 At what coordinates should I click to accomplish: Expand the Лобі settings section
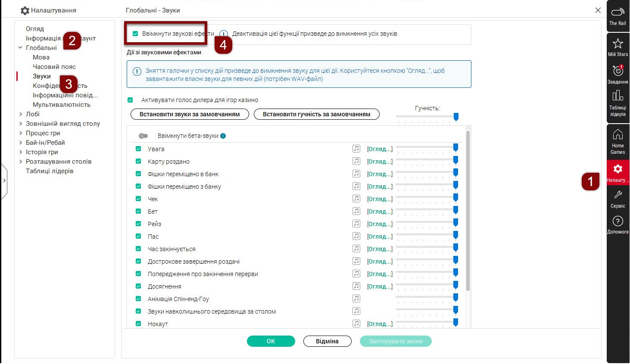[x=21, y=114]
